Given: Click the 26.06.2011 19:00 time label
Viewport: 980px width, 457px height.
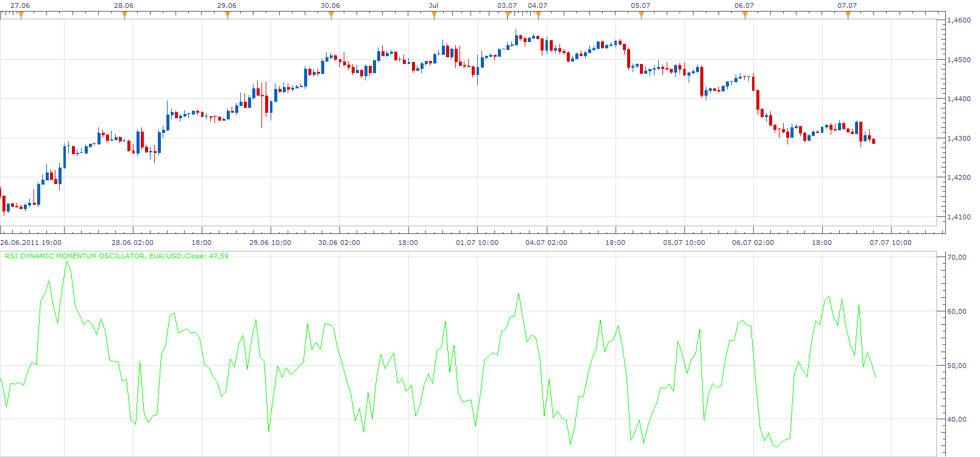Looking at the screenshot, I should click(31, 243).
